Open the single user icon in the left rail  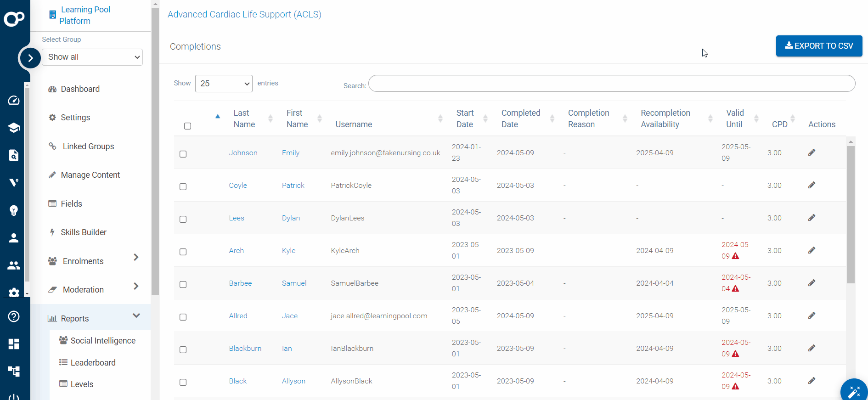click(x=14, y=238)
